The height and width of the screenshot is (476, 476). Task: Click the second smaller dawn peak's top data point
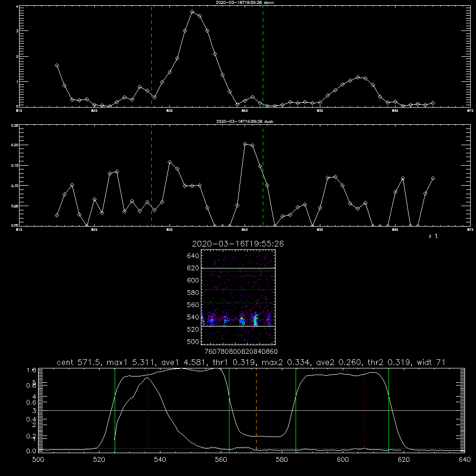point(358,78)
